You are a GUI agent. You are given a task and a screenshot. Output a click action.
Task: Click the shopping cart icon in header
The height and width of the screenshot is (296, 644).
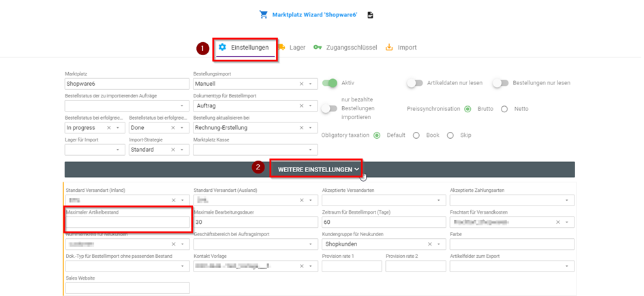click(x=263, y=15)
